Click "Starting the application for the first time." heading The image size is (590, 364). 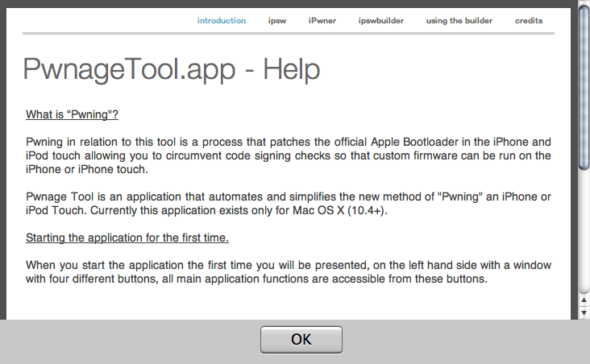pyautogui.click(x=127, y=238)
